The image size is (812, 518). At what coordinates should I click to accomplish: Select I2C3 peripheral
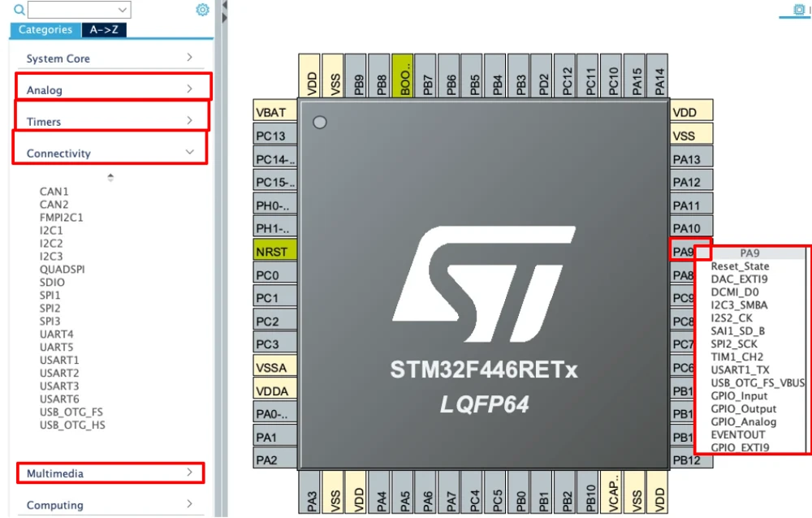51,257
